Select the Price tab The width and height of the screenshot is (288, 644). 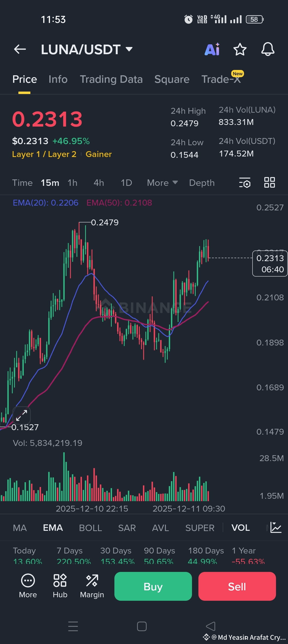tap(25, 79)
